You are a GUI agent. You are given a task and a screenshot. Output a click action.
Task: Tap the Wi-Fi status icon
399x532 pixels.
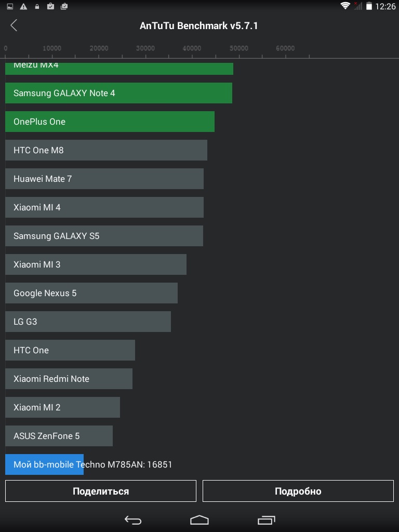345,6
